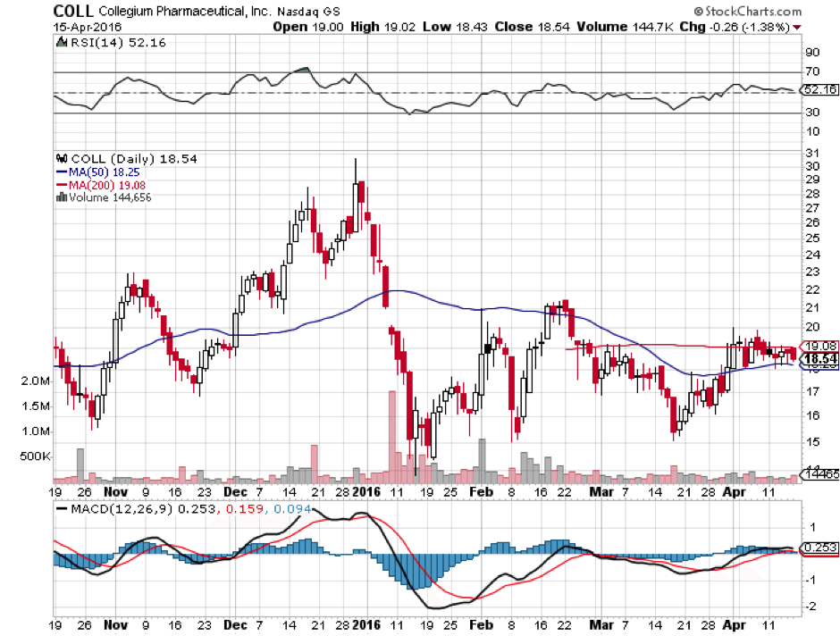
Task: Click the RSI(14) indicator legend icon
Action: (60, 42)
